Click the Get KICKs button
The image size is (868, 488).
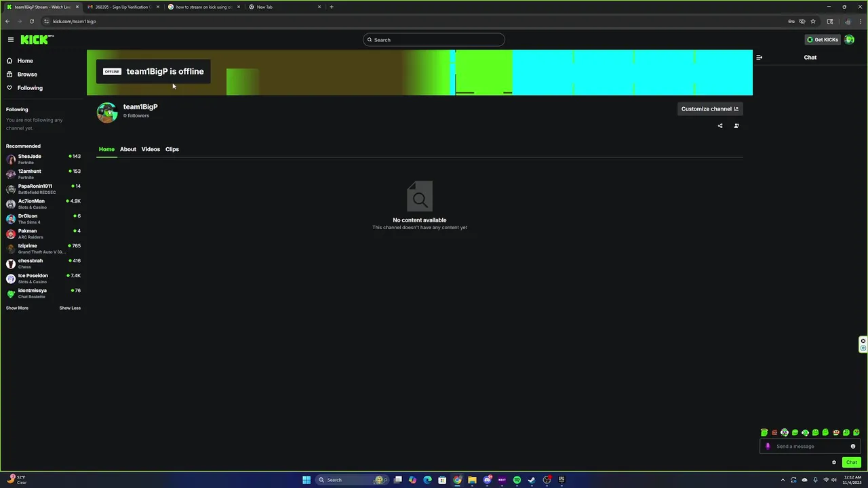click(x=822, y=40)
